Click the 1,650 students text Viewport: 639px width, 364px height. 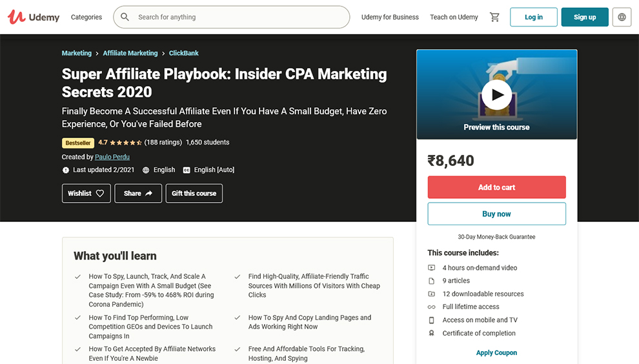coord(207,142)
